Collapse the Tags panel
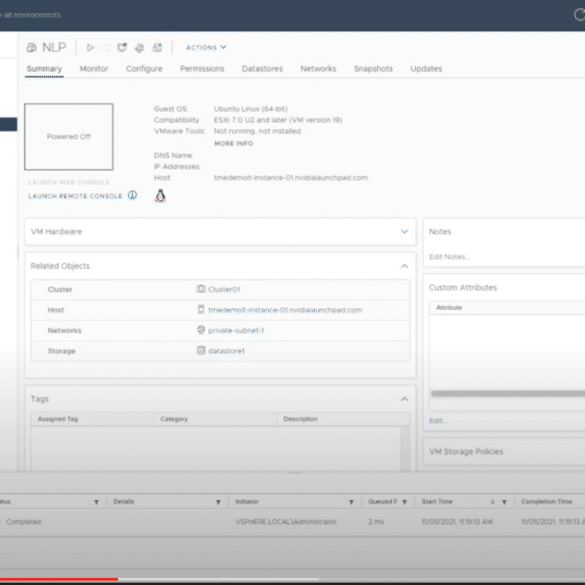This screenshot has height=585, width=585. tap(404, 399)
